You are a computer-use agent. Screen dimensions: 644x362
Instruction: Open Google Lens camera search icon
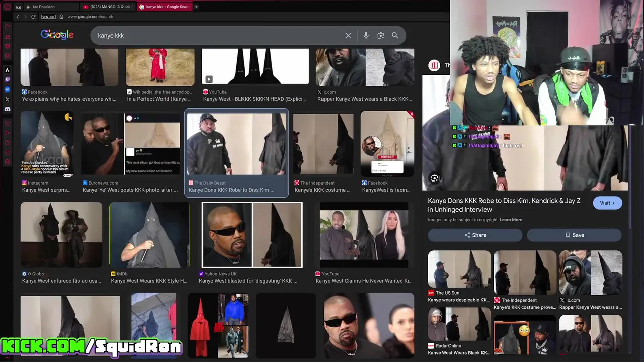tap(381, 35)
